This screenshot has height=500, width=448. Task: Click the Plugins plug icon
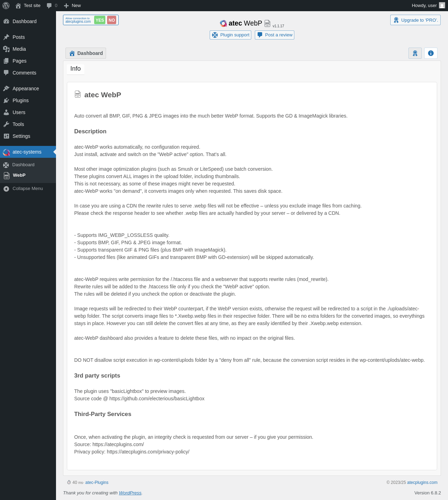(6, 100)
